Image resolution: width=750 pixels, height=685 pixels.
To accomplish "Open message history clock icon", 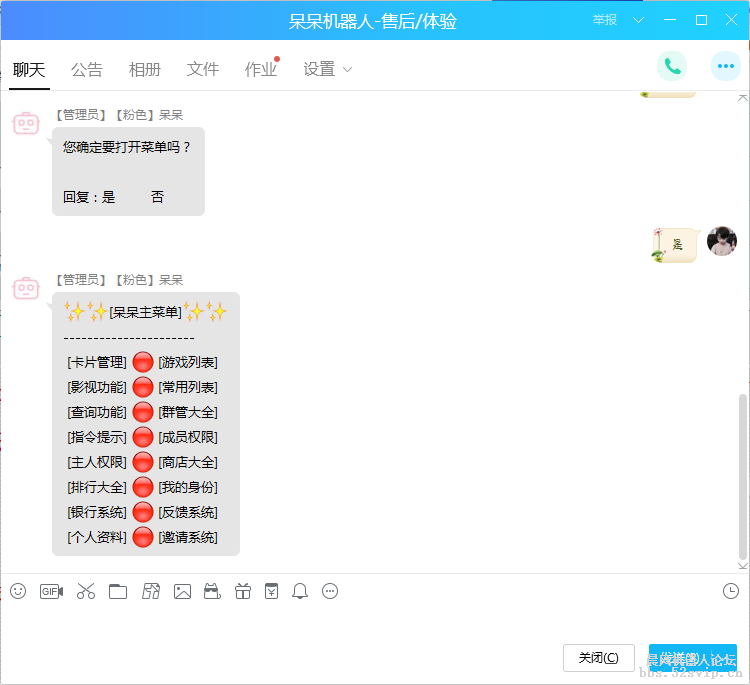I will [x=730, y=591].
